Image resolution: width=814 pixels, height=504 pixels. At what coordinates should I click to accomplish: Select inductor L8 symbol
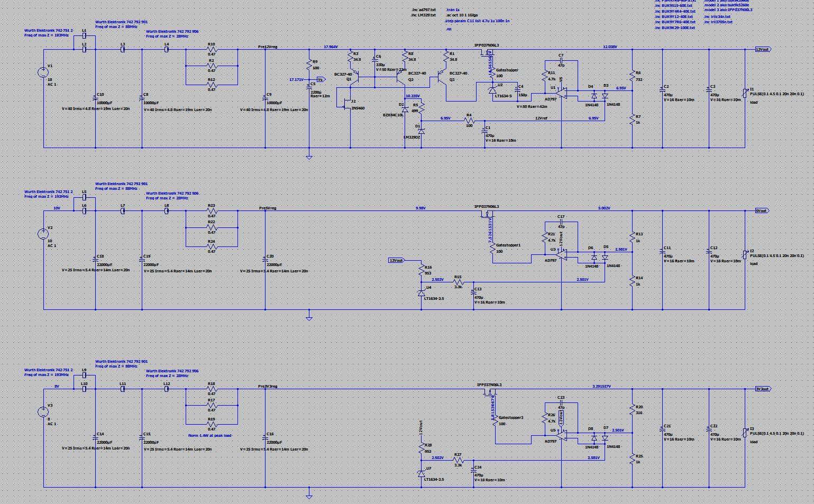coord(167,210)
